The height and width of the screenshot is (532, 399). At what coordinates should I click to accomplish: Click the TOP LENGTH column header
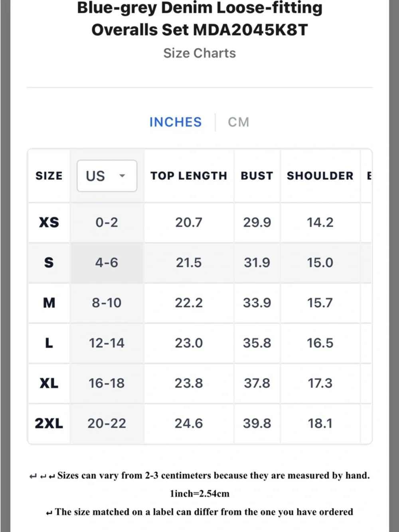coord(189,176)
